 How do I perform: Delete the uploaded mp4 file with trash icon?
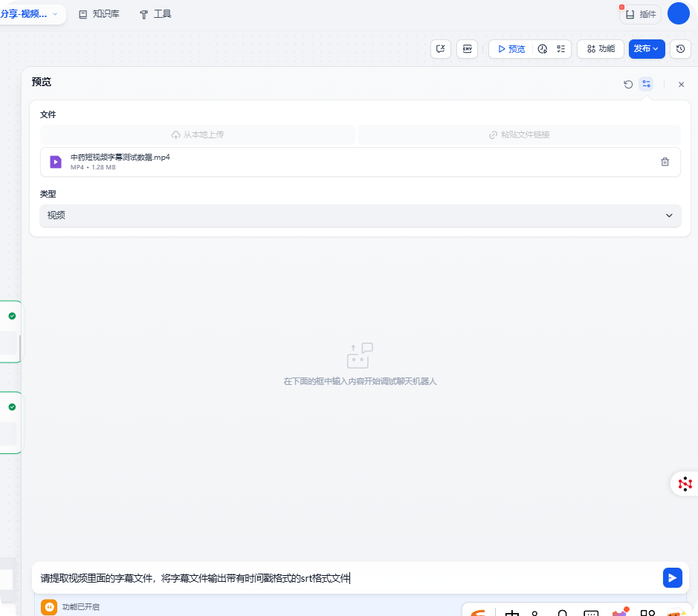[665, 162]
